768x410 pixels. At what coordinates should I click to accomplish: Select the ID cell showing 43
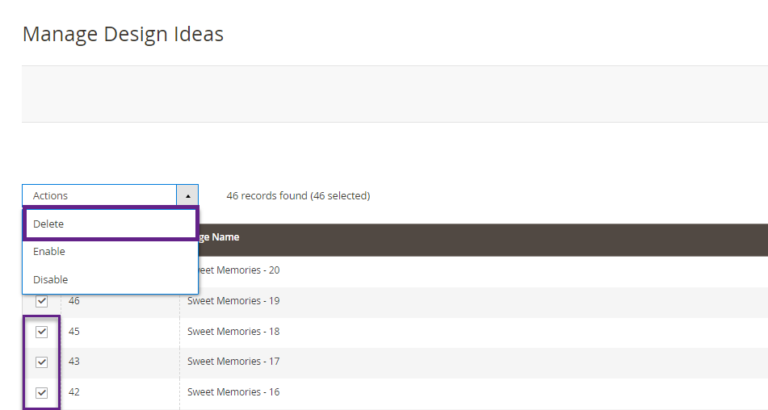click(x=74, y=362)
